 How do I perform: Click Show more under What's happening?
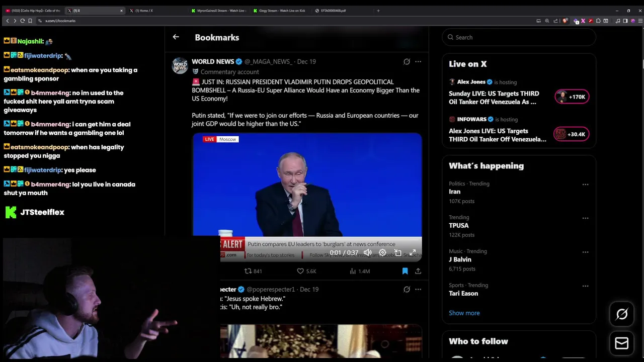[464, 313]
